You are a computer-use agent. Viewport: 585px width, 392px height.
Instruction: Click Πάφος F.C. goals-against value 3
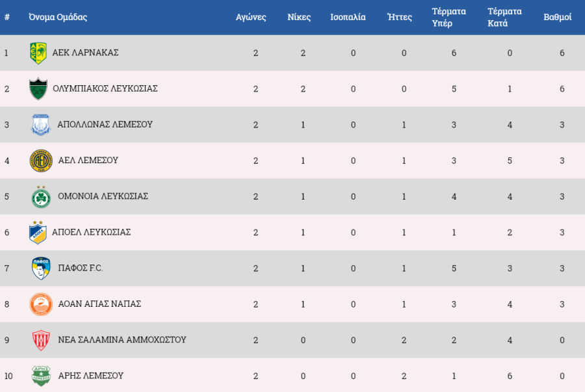510,268
